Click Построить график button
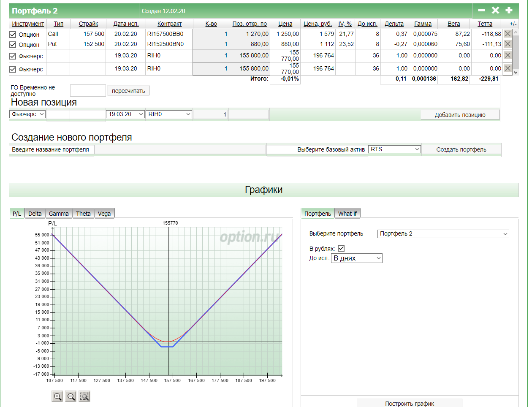The width and height of the screenshot is (532, 407). click(410, 403)
